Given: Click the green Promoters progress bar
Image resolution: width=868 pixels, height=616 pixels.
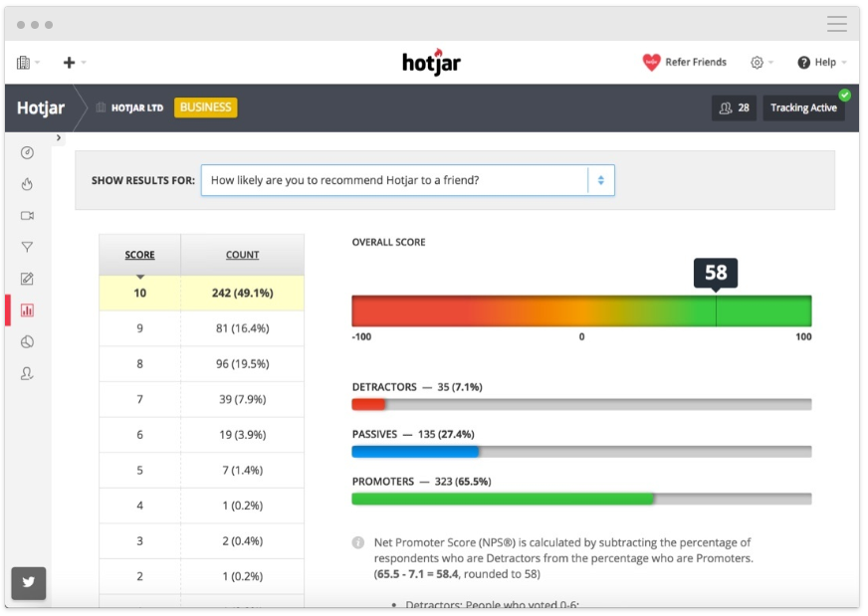Looking at the screenshot, I should pyautogui.click(x=503, y=499).
